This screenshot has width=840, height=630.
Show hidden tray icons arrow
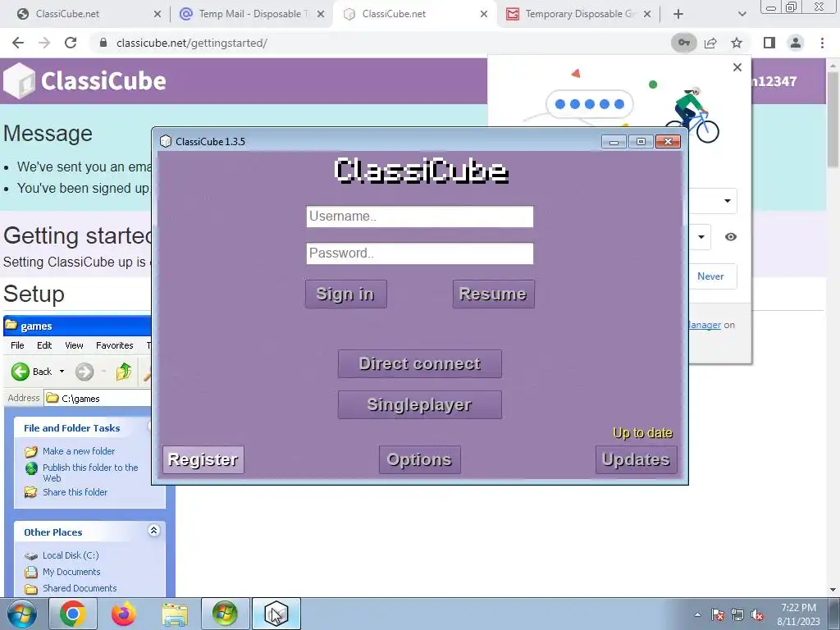pos(697,614)
